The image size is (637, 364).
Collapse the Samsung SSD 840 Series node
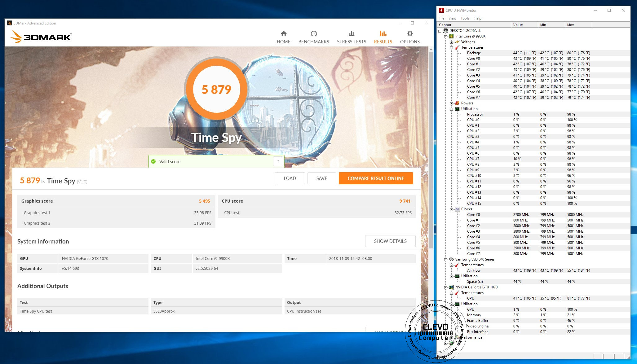pyautogui.click(x=446, y=259)
